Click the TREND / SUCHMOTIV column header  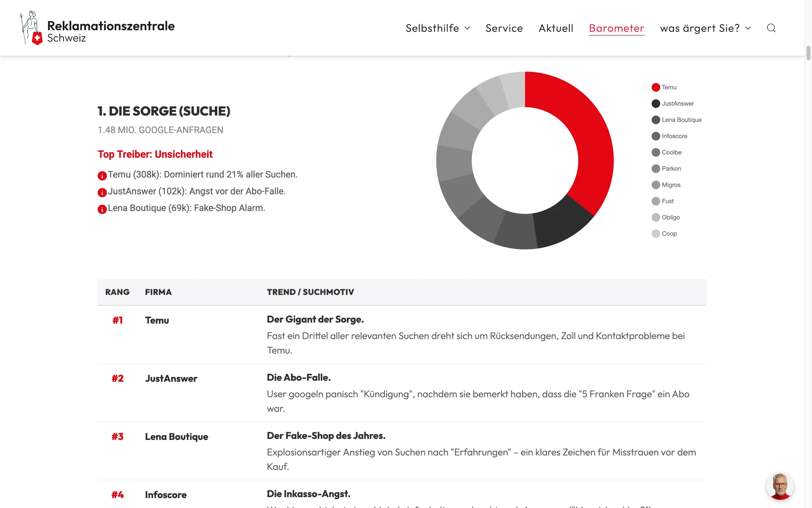pos(310,292)
